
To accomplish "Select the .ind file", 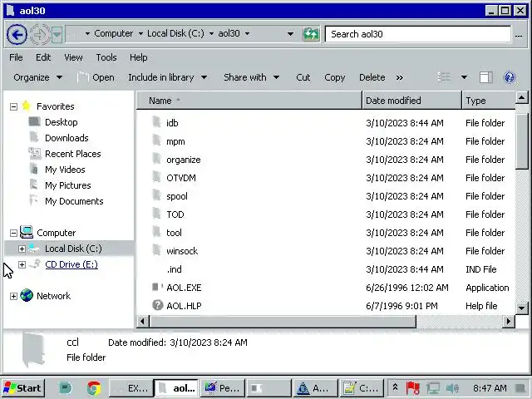I will [174, 269].
